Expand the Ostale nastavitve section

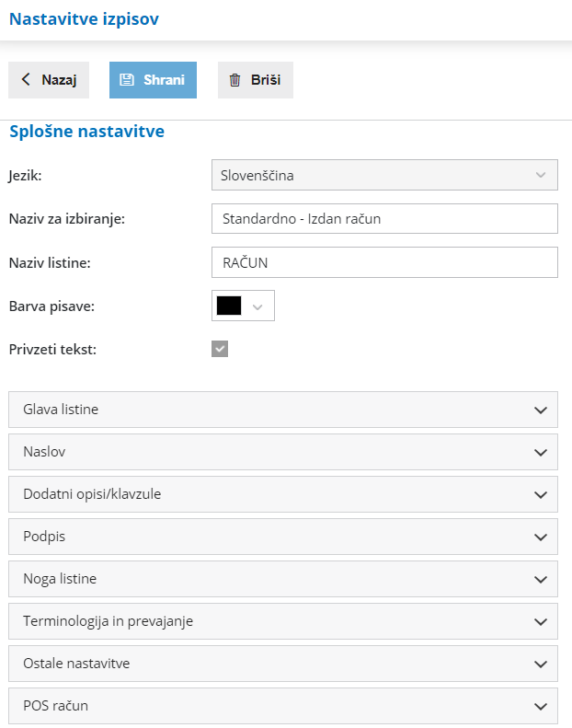tap(283, 664)
